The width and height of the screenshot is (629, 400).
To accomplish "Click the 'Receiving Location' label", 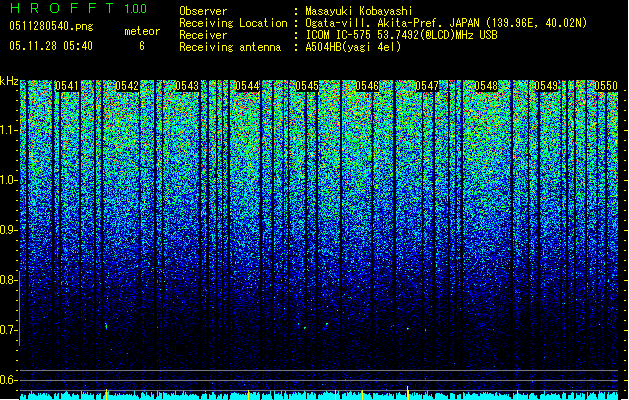I will [x=233, y=23].
